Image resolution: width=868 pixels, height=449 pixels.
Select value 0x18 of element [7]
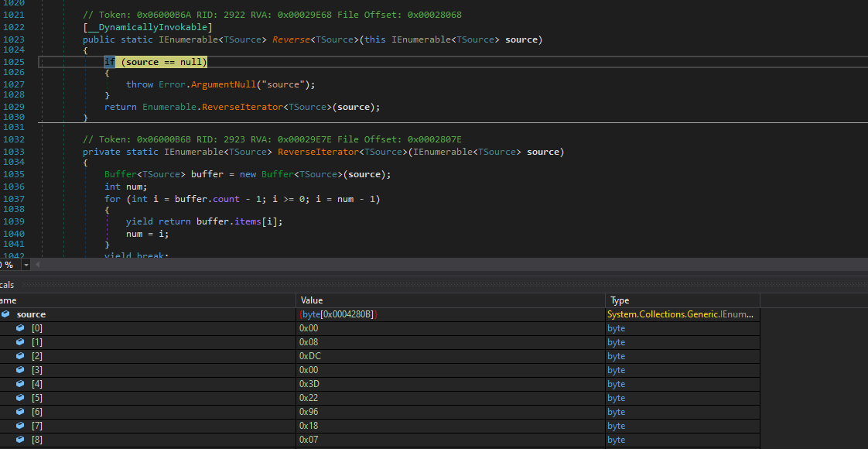coord(309,426)
